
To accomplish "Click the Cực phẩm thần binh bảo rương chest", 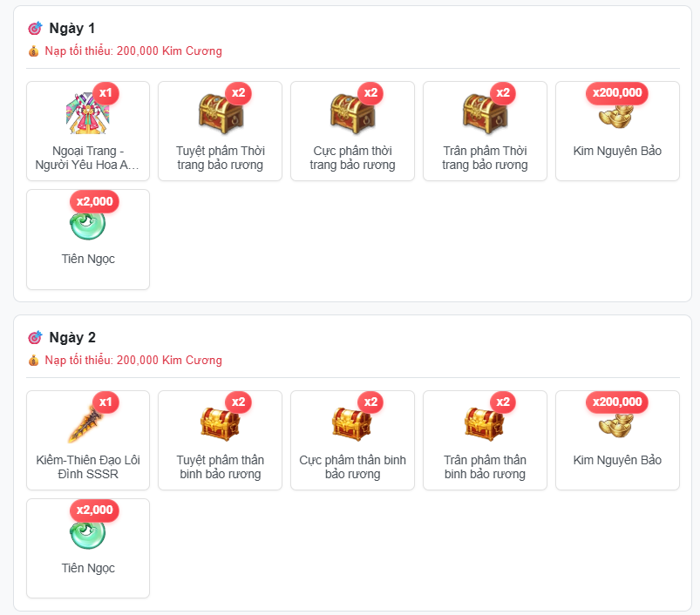I will 353,423.
